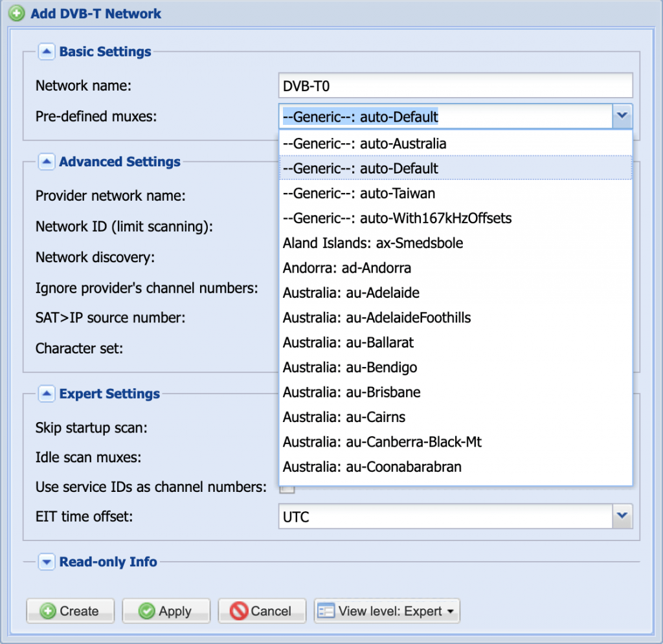This screenshot has width=663, height=644.
Task: Click the Apply button
Action: pyautogui.click(x=166, y=611)
